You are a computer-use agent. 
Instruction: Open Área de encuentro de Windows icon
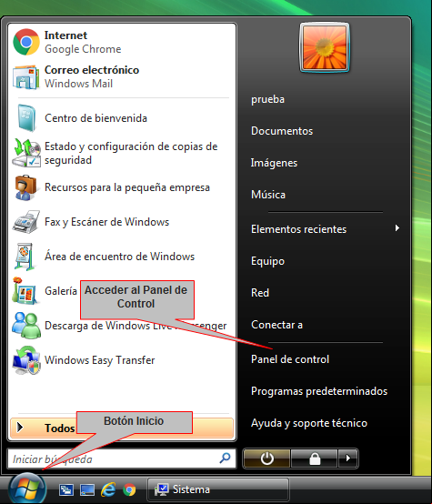(25, 257)
